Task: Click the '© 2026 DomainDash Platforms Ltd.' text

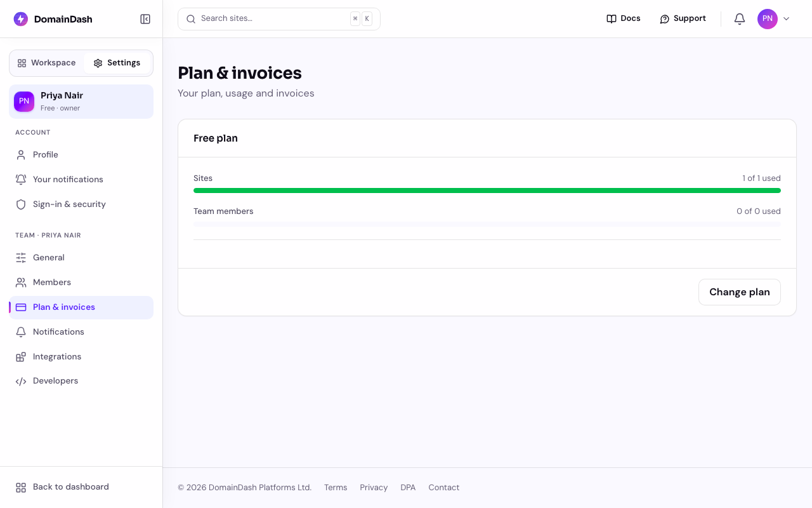Action: (245, 488)
